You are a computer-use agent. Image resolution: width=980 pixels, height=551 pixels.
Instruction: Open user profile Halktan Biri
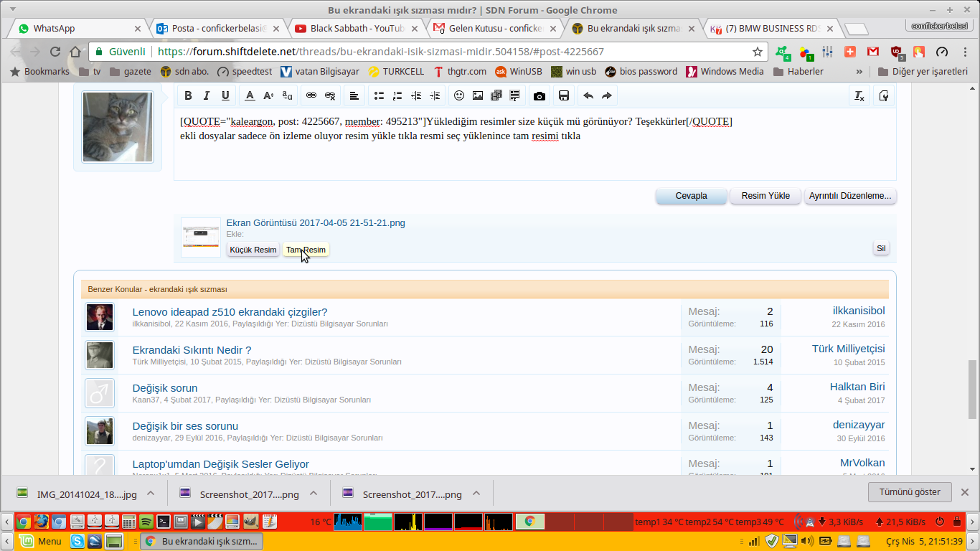point(857,387)
